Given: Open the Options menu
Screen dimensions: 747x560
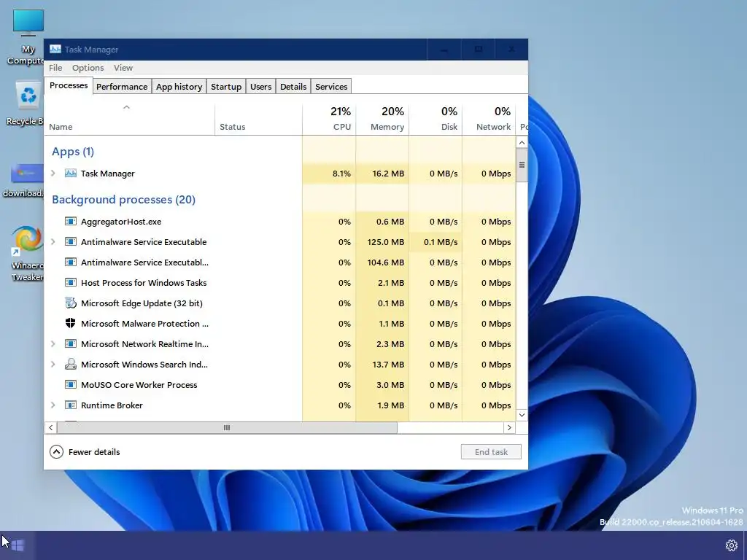Looking at the screenshot, I should pos(88,68).
